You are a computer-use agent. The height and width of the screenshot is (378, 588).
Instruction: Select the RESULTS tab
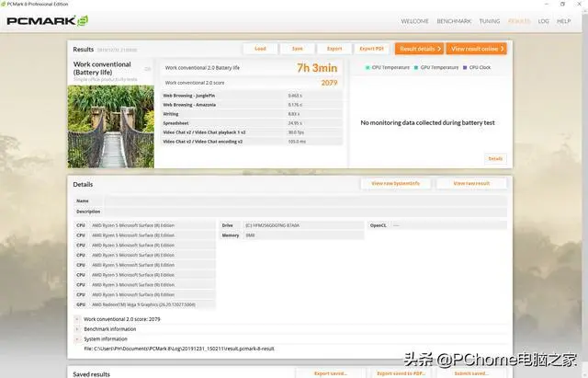tap(519, 21)
